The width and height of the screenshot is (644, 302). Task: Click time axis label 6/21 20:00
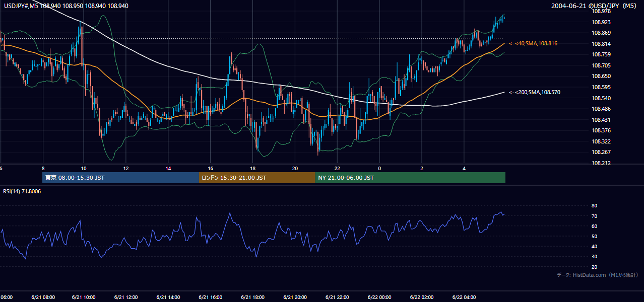[295, 297]
